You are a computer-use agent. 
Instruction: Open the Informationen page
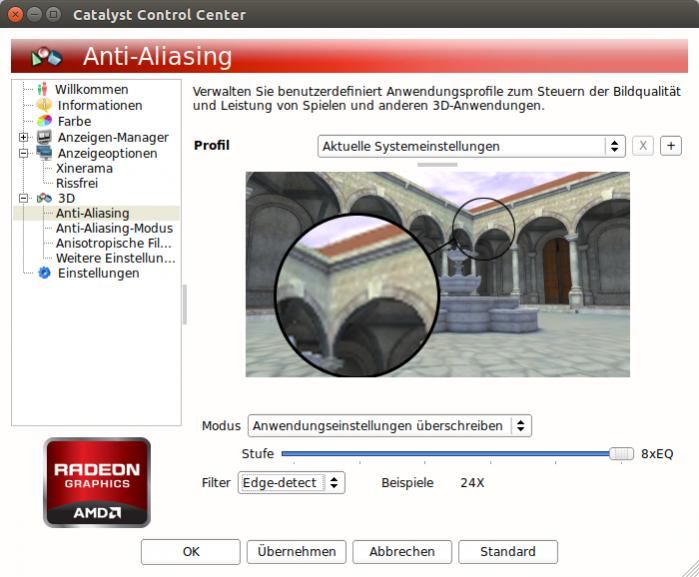(x=100, y=105)
